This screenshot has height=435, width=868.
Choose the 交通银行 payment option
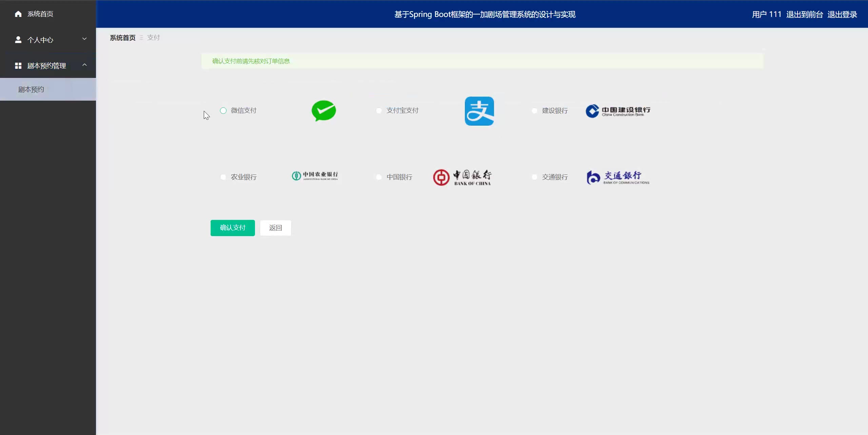pyautogui.click(x=534, y=177)
